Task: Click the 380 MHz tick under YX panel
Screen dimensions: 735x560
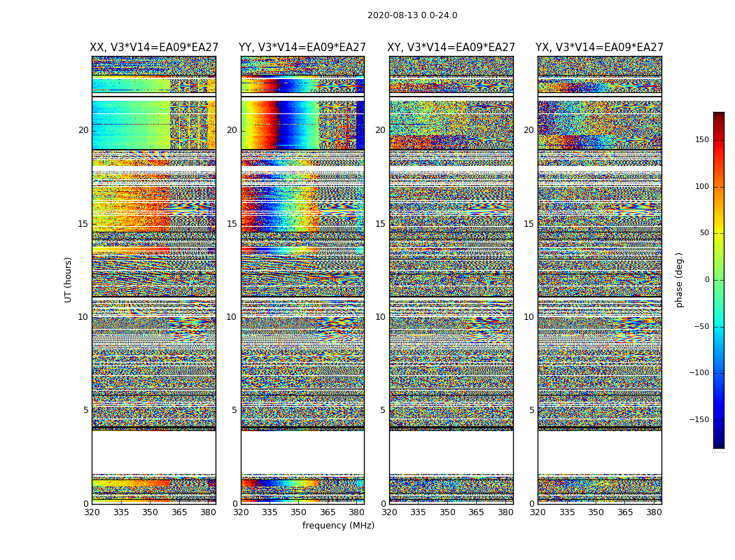Action: [654, 512]
